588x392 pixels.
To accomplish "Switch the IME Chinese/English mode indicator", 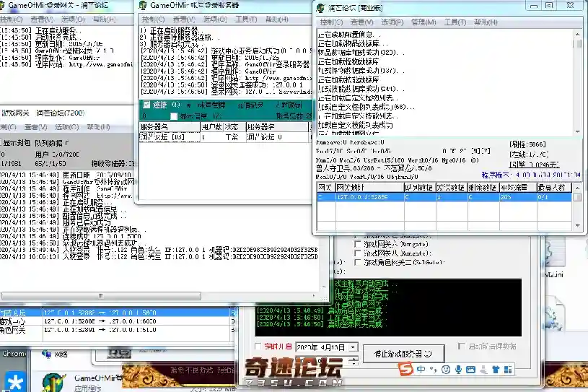I will pyautogui.click(x=421, y=370).
